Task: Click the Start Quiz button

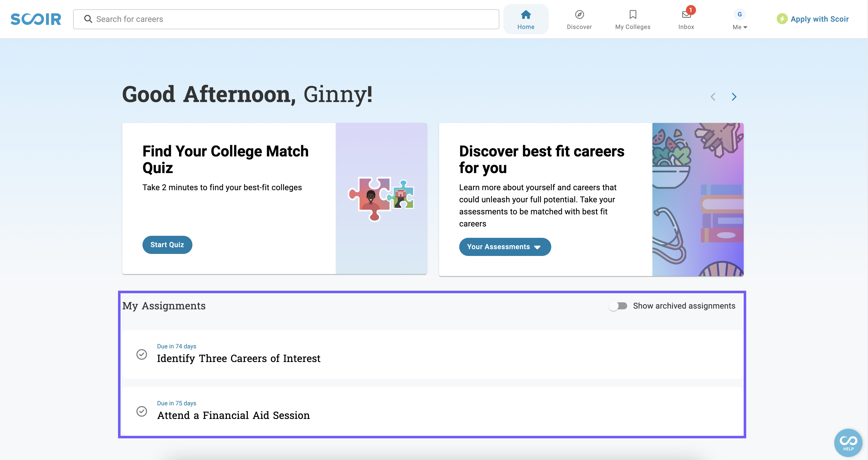Action: pyautogui.click(x=167, y=245)
